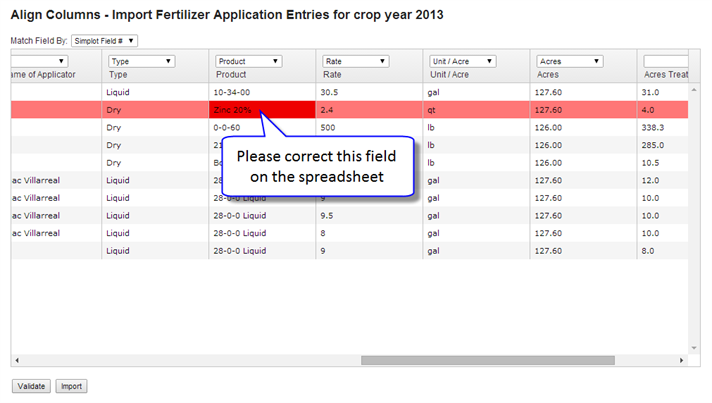Viewport: 712px width, 403px height.
Task: Click the horizontal scrollbar thumb
Action: [x=488, y=360]
